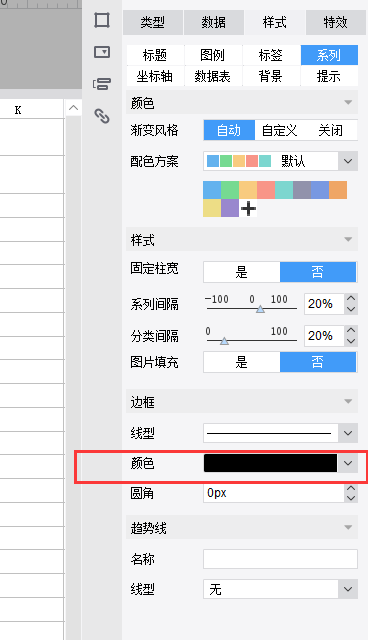Collapse the 样式 section header
The width and height of the screenshot is (368, 640).
click(242, 240)
